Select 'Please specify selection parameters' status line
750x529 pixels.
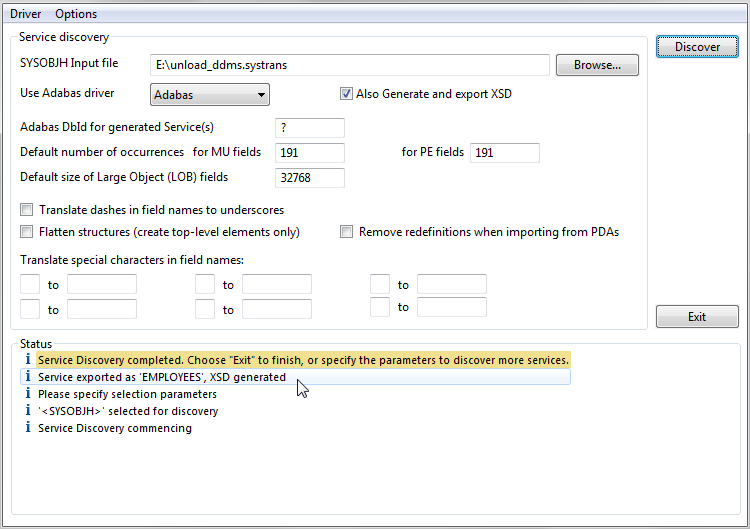127,394
